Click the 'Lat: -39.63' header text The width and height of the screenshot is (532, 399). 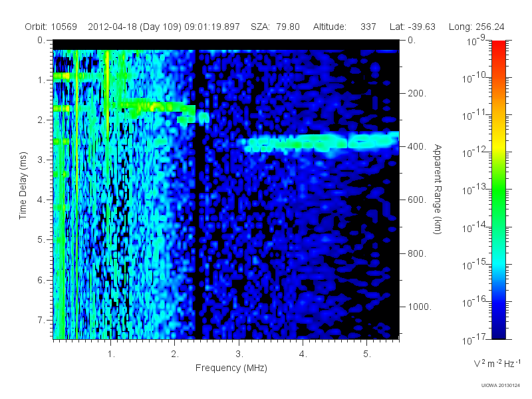coord(412,27)
